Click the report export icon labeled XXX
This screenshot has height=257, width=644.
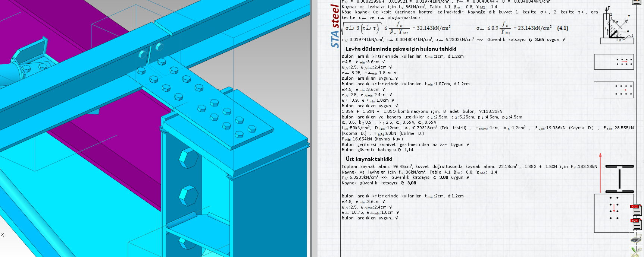[x=636, y=210]
